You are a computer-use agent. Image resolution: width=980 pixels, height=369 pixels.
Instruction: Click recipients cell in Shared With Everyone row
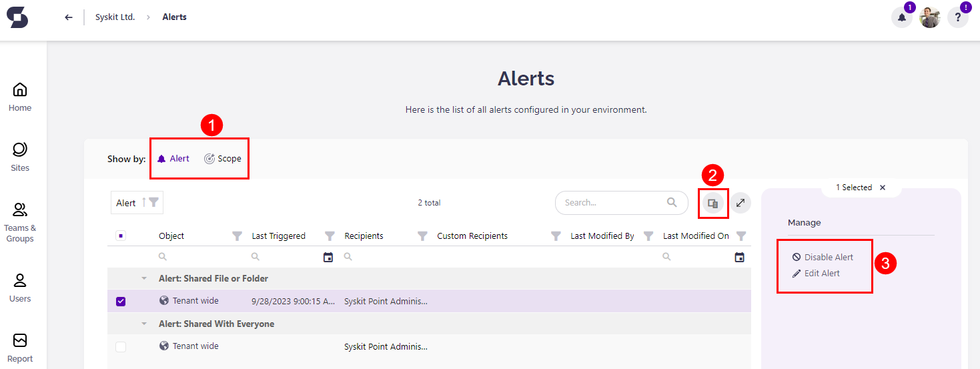[x=386, y=347]
